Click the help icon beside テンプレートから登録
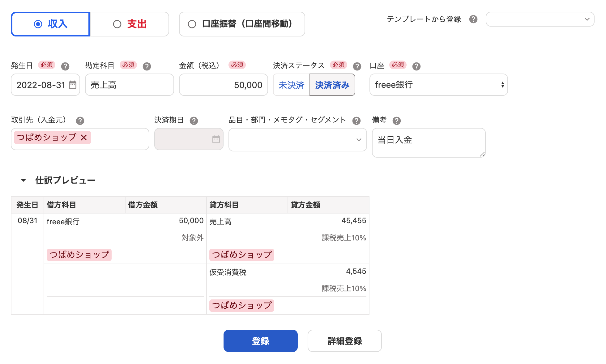The width and height of the screenshot is (606, 364). (x=473, y=19)
